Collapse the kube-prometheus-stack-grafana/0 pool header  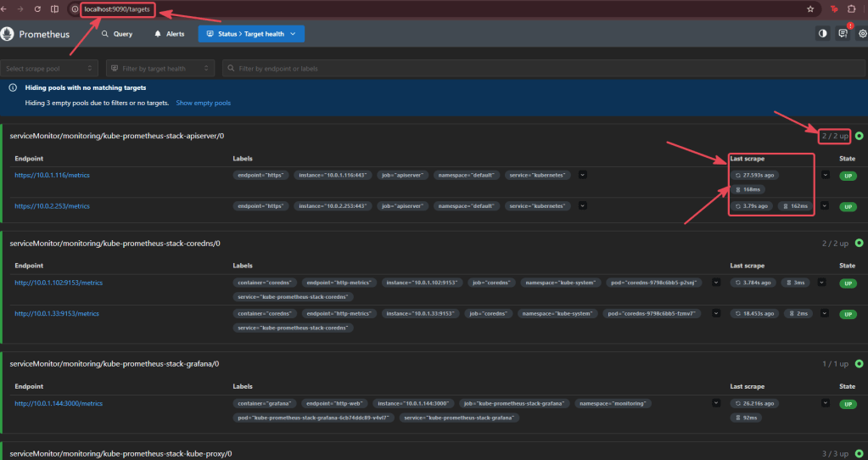[433, 364]
